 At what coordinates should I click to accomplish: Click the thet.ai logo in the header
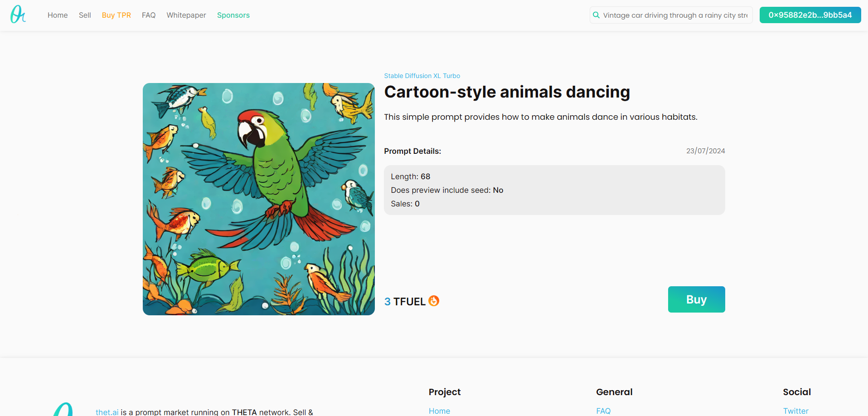click(18, 15)
